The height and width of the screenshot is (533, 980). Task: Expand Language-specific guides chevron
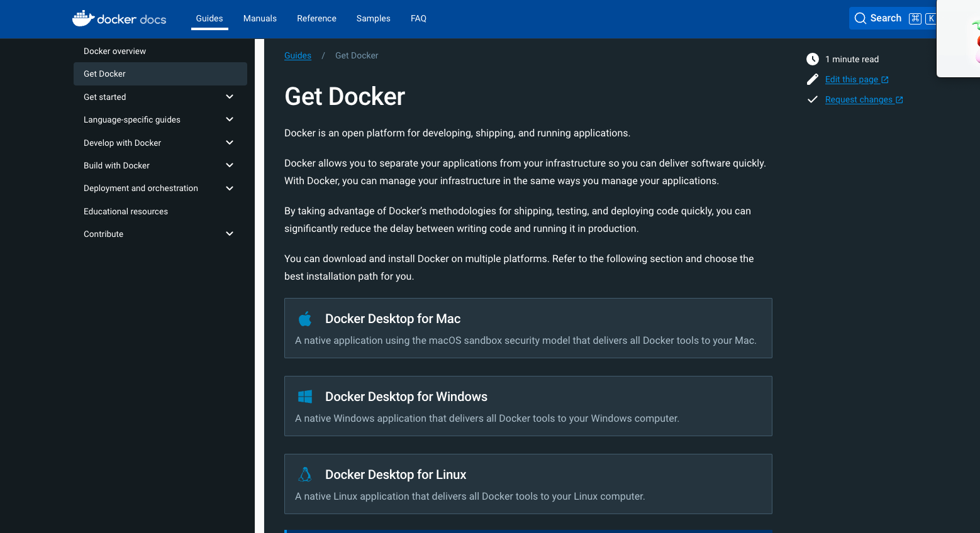click(230, 119)
